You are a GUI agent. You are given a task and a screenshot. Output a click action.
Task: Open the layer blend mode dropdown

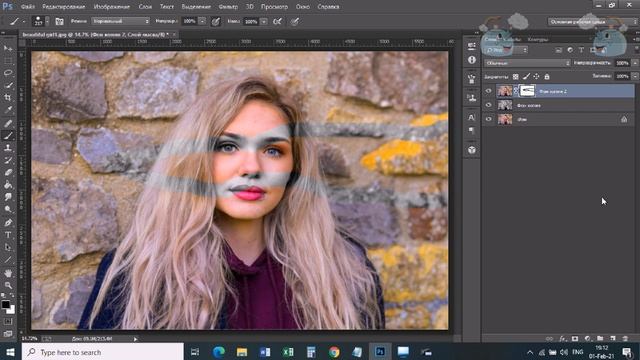coord(527,63)
